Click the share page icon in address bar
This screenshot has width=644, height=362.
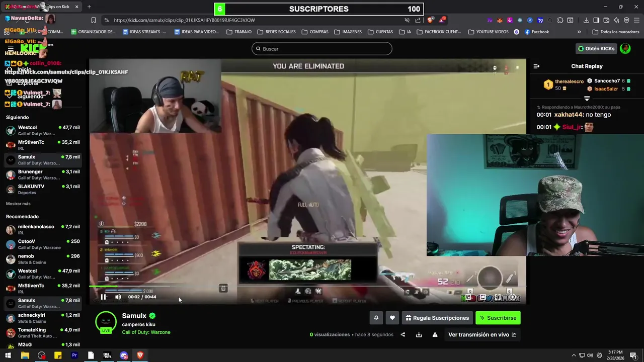(x=418, y=20)
